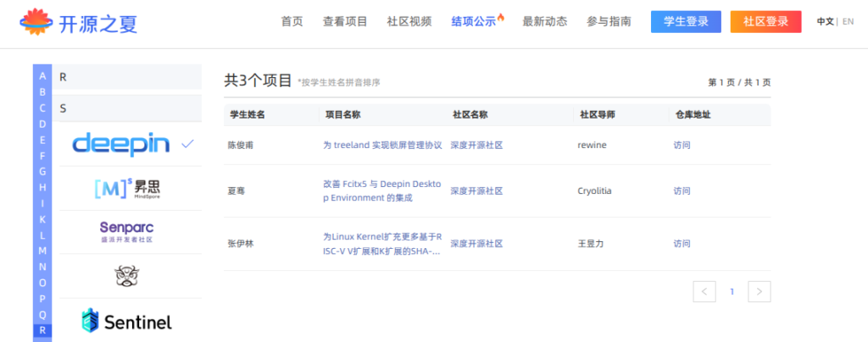This screenshot has height=342, width=868.
Task: Click 访问 link for 夏骞's project
Action: pos(682,190)
